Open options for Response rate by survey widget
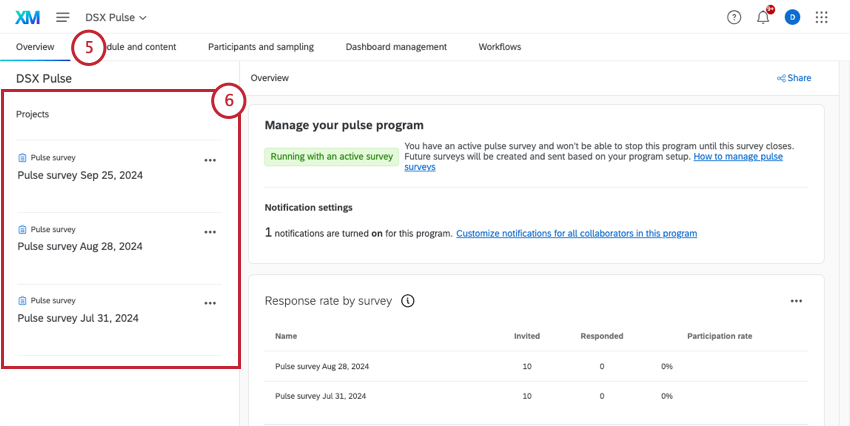Image resolution: width=850 pixels, height=426 pixels. pyautogui.click(x=796, y=300)
